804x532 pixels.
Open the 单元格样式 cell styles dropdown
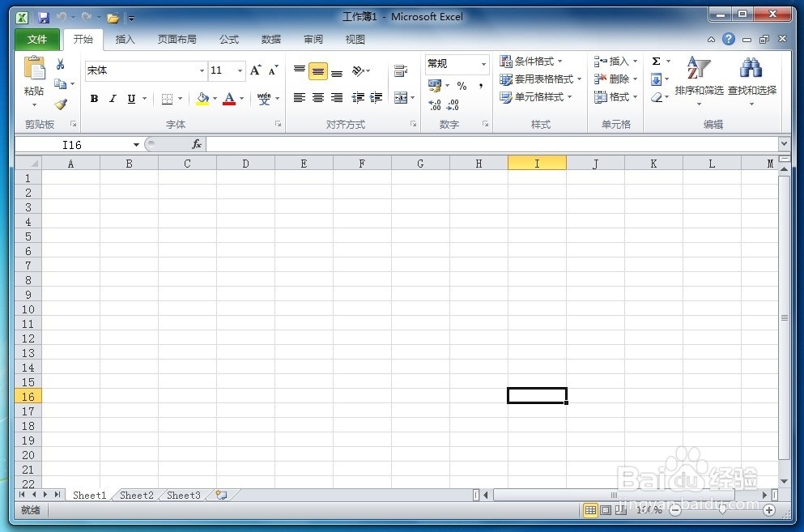536,97
